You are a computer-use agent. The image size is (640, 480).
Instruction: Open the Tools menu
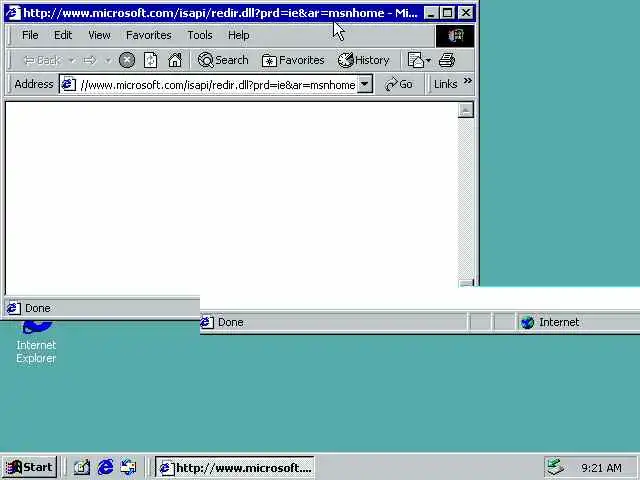coord(200,35)
